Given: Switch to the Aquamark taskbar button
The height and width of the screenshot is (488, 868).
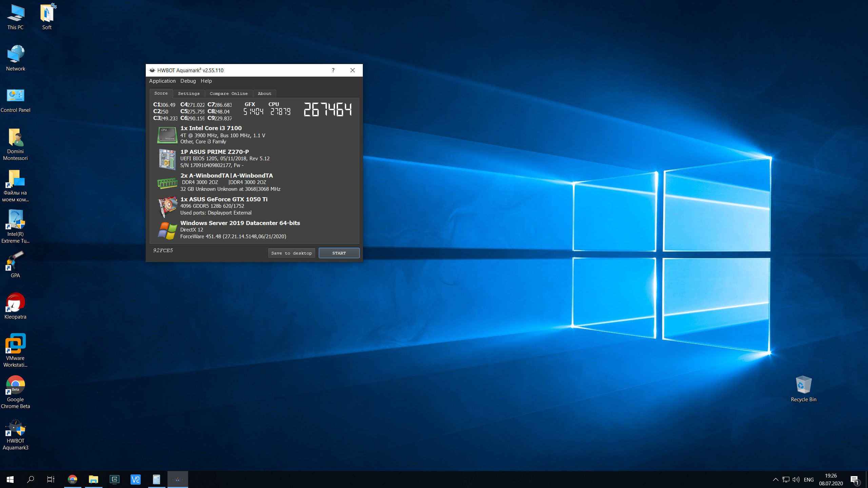Looking at the screenshot, I should tap(178, 479).
